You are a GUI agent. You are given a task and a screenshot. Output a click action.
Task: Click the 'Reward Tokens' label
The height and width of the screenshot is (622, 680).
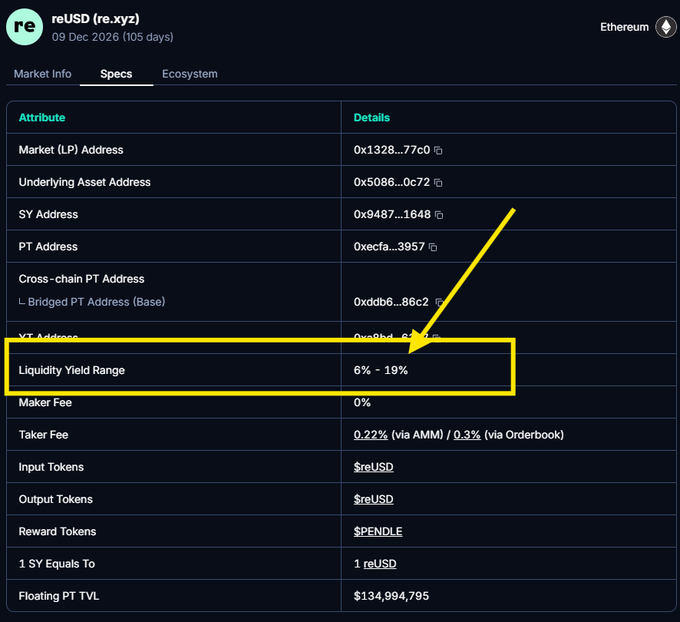(57, 531)
